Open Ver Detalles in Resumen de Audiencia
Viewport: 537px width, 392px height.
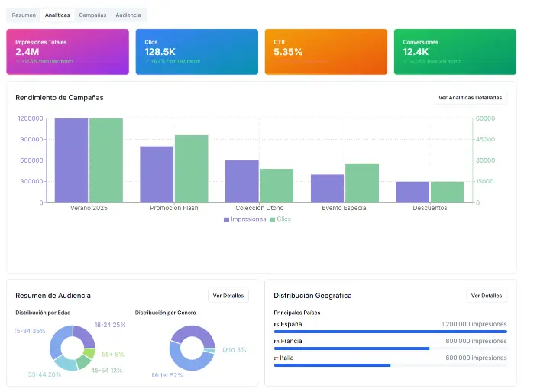pyautogui.click(x=228, y=296)
